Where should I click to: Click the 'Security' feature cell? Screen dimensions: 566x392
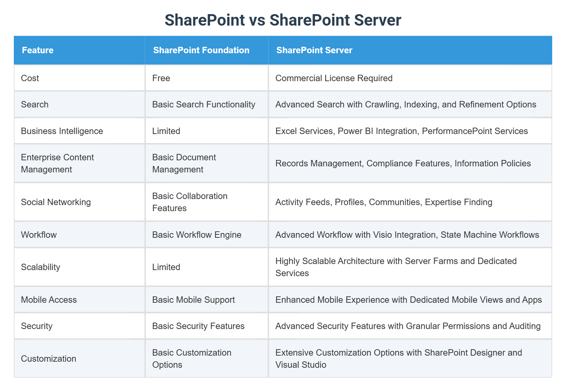coord(80,326)
